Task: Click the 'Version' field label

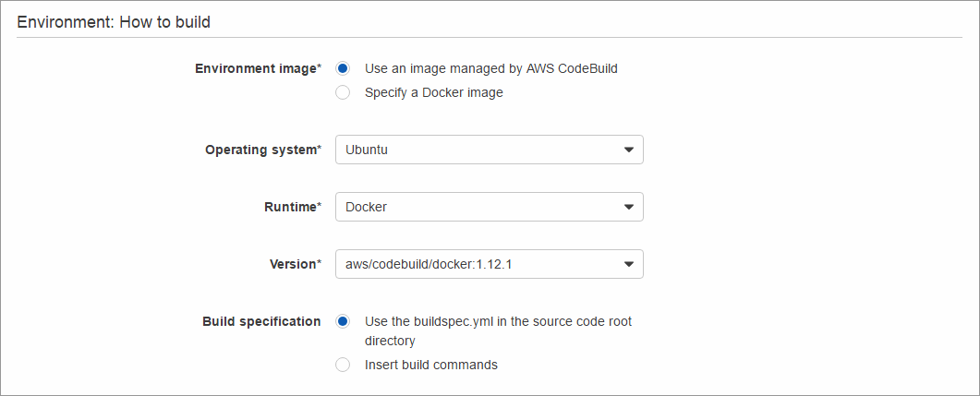Action: (295, 264)
